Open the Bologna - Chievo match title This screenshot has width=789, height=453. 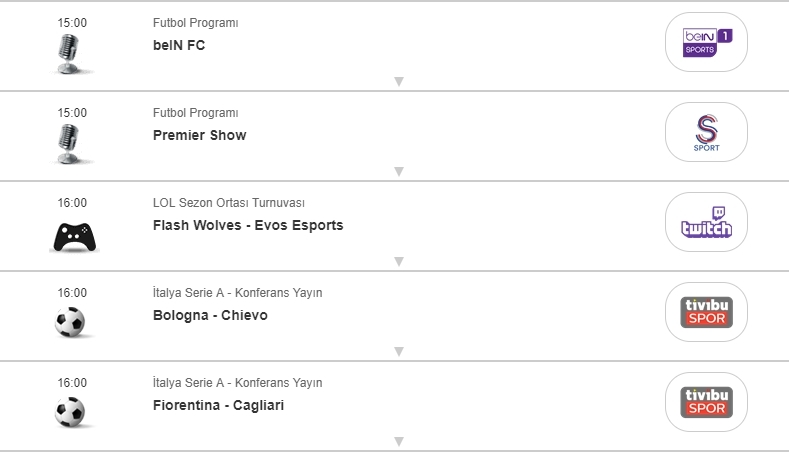point(210,315)
